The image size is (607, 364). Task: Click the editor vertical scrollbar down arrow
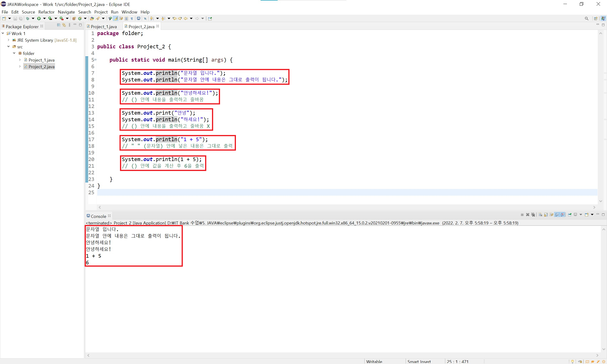[601, 201]
